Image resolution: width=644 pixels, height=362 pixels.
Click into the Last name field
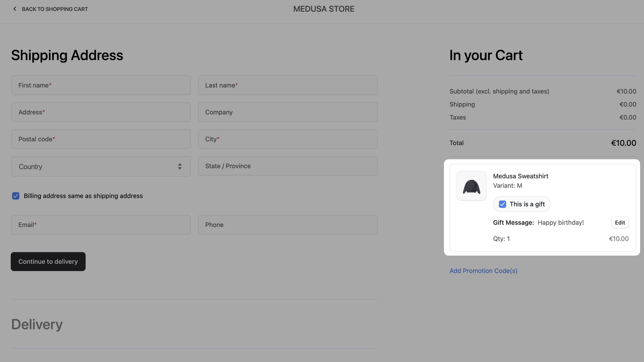pyautogui.click(x=287, y=85)
